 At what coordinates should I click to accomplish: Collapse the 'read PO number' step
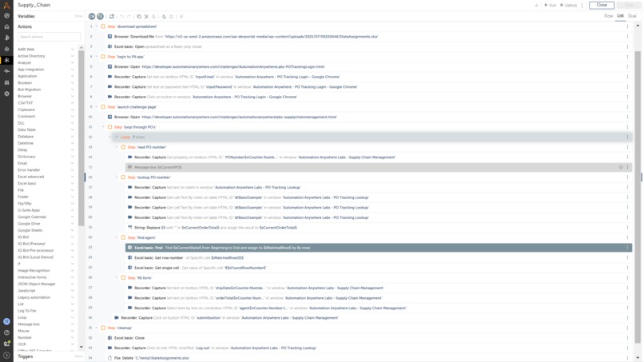(117, 147)
